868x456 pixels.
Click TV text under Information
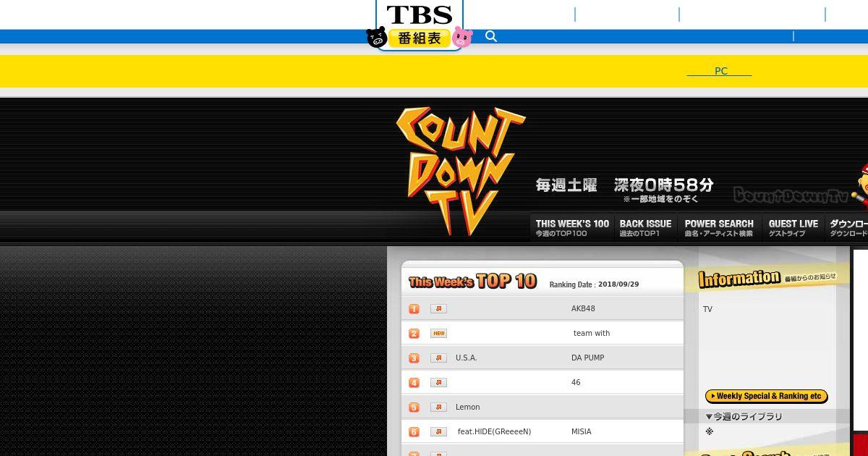(707, 309)
